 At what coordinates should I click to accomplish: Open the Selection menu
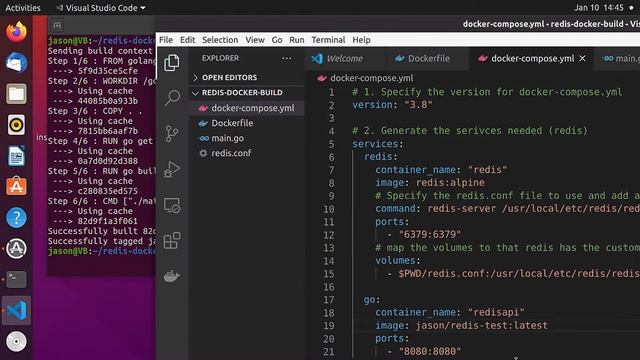[x=220, y=40]
